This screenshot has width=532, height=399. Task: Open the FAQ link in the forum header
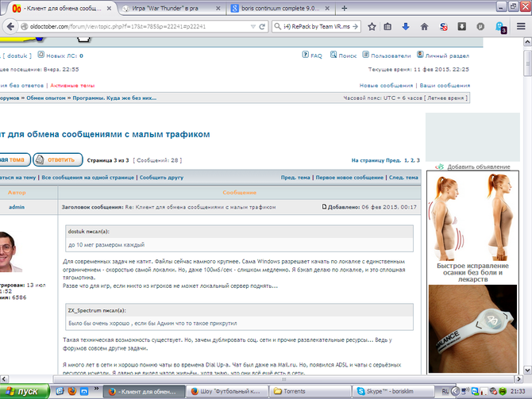[x=315, y=56]
